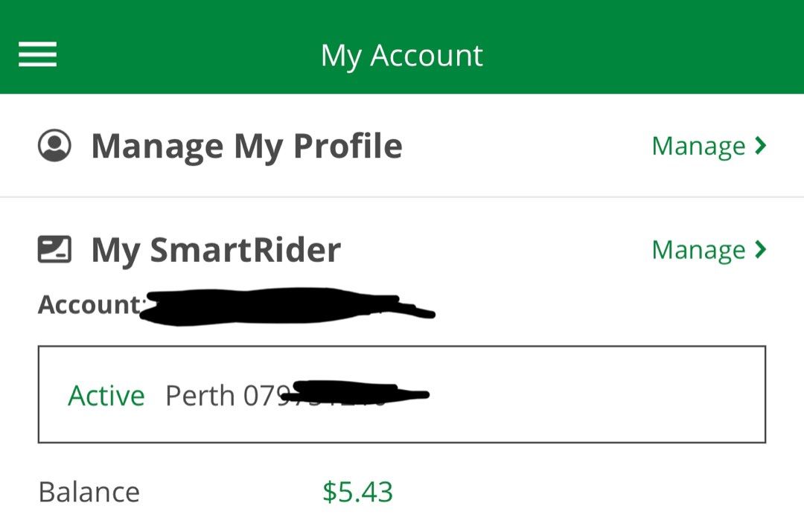
Task: Click the My SmartRider section heading
Action: point(214,250)
